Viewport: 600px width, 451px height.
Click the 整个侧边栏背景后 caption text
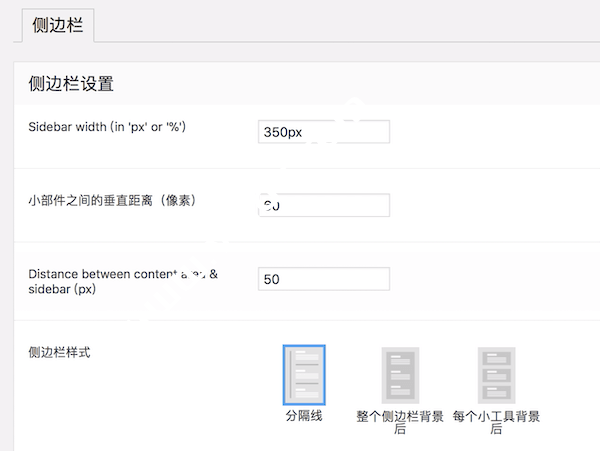(400, 422)
